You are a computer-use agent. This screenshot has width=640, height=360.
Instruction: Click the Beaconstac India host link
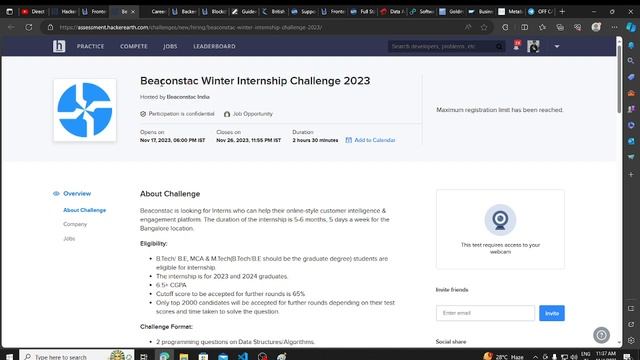pyautogui.click(x=188, y=97)
